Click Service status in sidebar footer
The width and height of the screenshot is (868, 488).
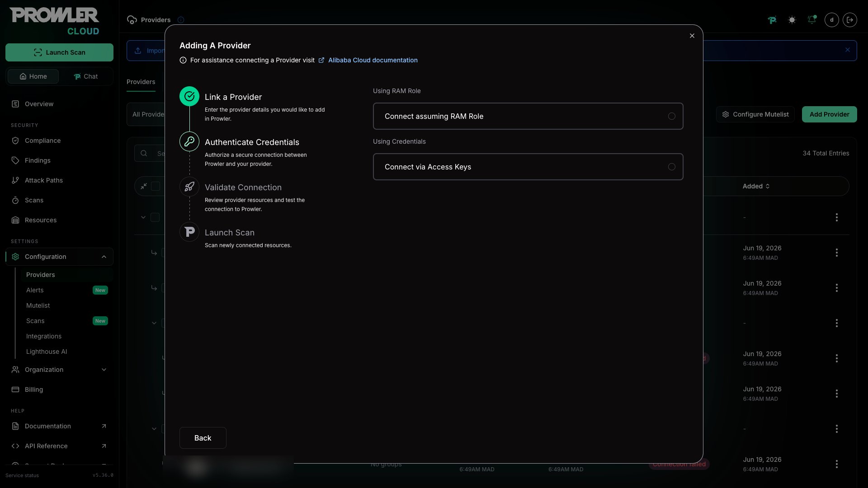pos(22,475)
